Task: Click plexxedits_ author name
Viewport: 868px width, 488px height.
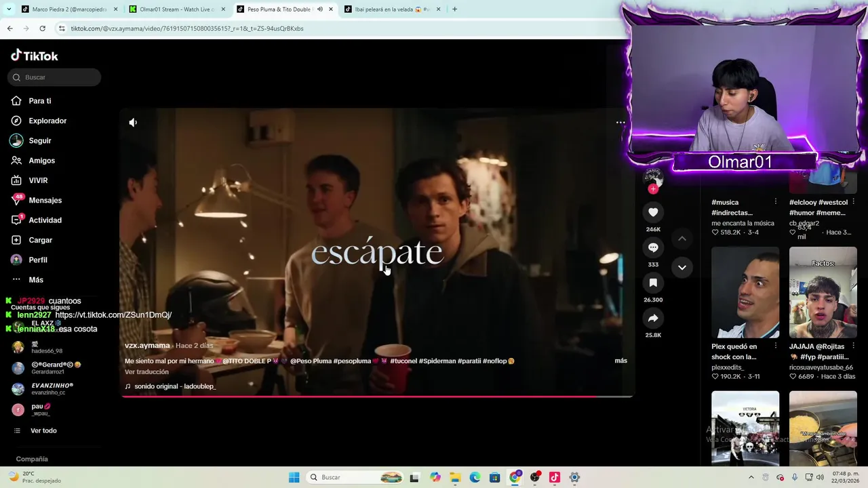Action: [x=727, y=367]
